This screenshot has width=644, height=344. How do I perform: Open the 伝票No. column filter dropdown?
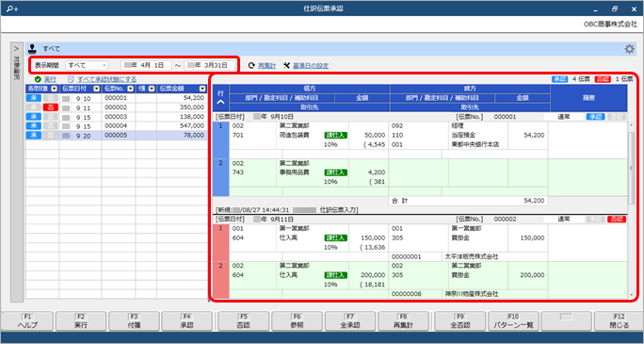(x=131, y=89)
